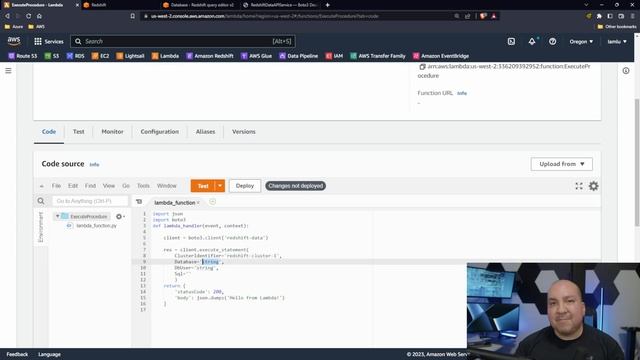Image resolution: width=640 pixels, height=360 pixels.
Task: Click the orange Test button
Action: click(x=203, y=186)
